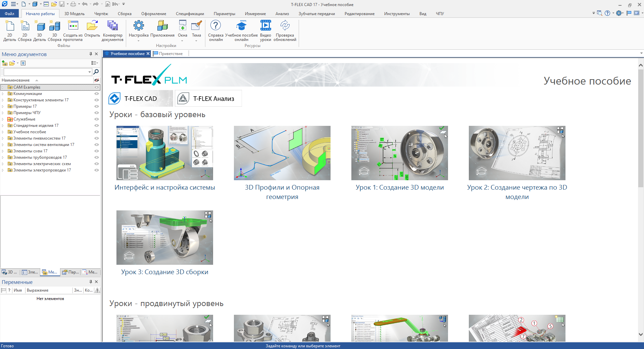This screenshot has height=349, width=644.
Task: Click the add library icon in Меню документов
Action: coord(5,63)
